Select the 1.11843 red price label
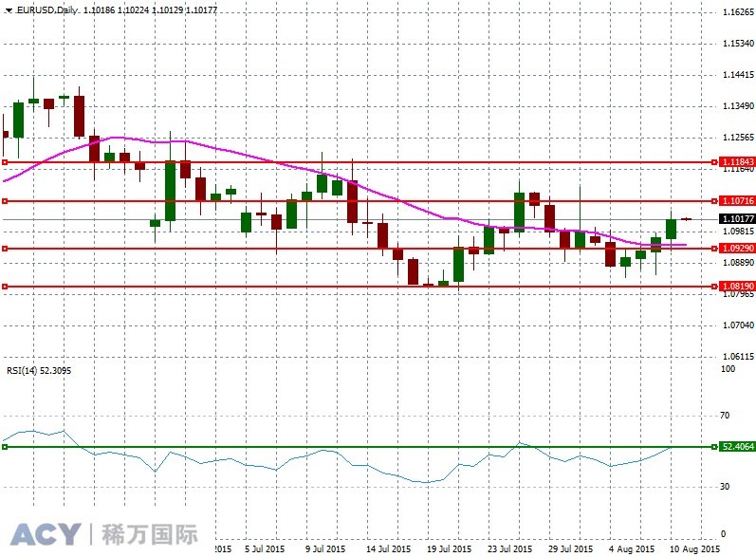 737,162
